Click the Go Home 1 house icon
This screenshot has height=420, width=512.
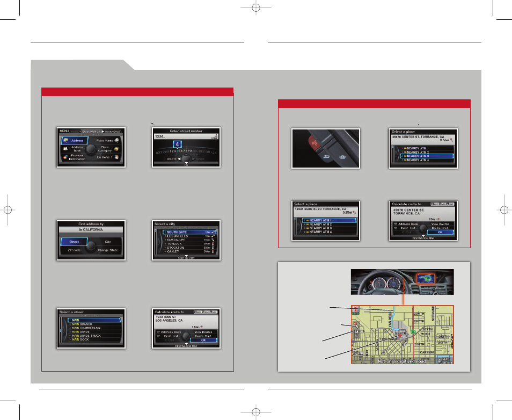(116, 157)
